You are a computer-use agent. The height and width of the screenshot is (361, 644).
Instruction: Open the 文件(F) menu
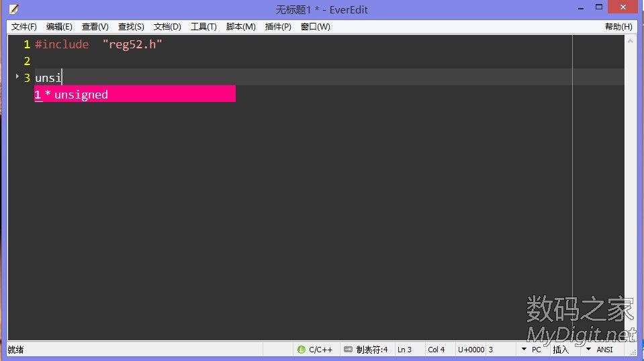coord(24,27)
